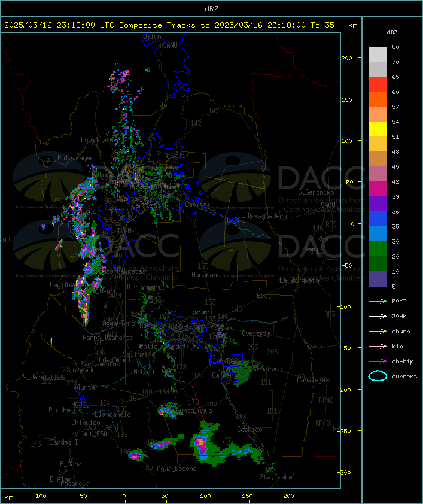Screen dimensions: 423x504
Task: Click the Uspallata place label
Action: pos(97,140)
